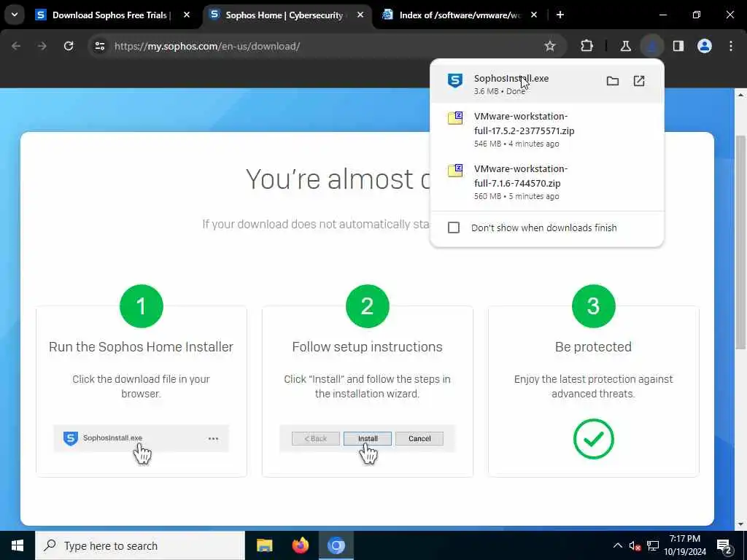747x560 pixels.
Task: Toggle the downloads toolbar button
Action: coord(651,46)
